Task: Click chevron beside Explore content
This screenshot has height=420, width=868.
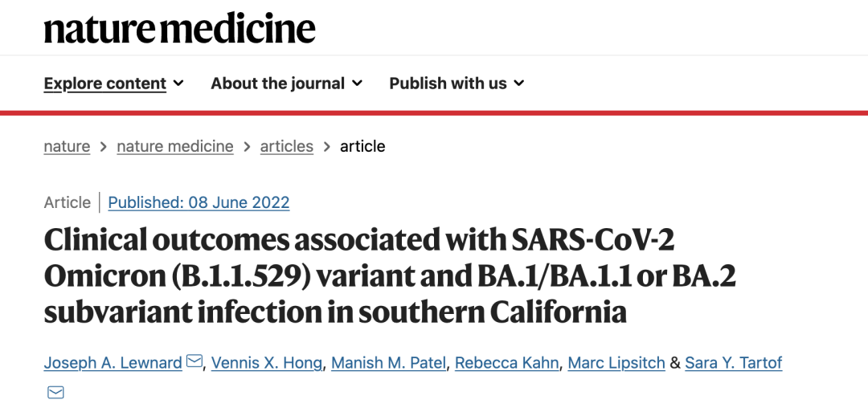Action: pyautogui.click(x=178, y=84)
